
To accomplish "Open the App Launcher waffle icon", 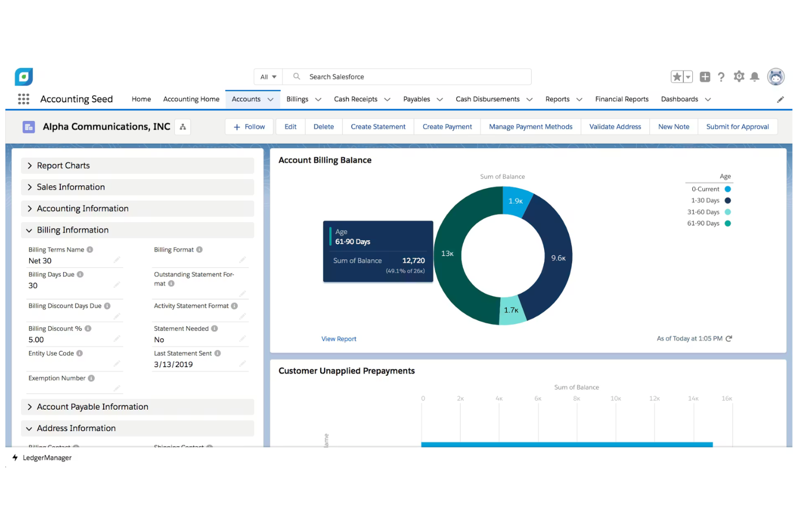I will coord(23,99).
